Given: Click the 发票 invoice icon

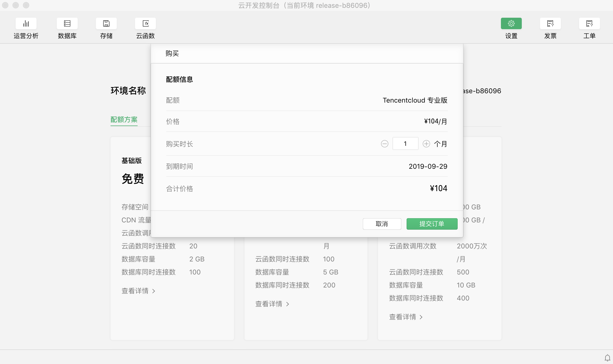Looking at the screenshot, I should tap(550, 23).
